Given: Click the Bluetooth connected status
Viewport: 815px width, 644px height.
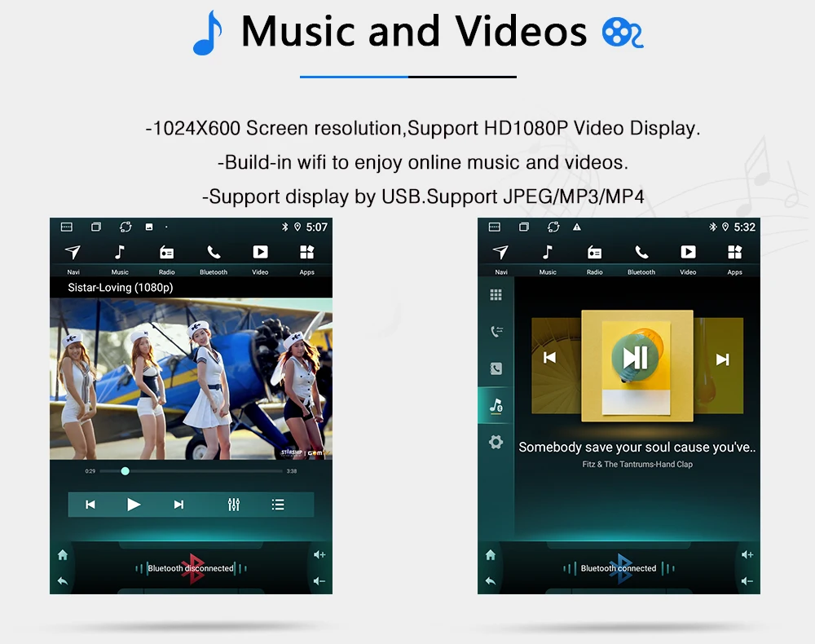Looking at the screenshot, I should pyautogui.click(x=619, y=568).
